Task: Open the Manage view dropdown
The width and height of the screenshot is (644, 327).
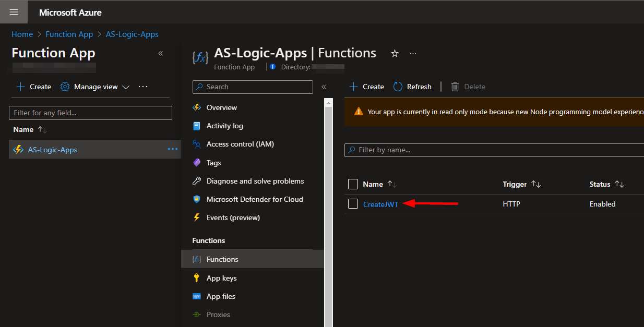Action: (95, 87)
